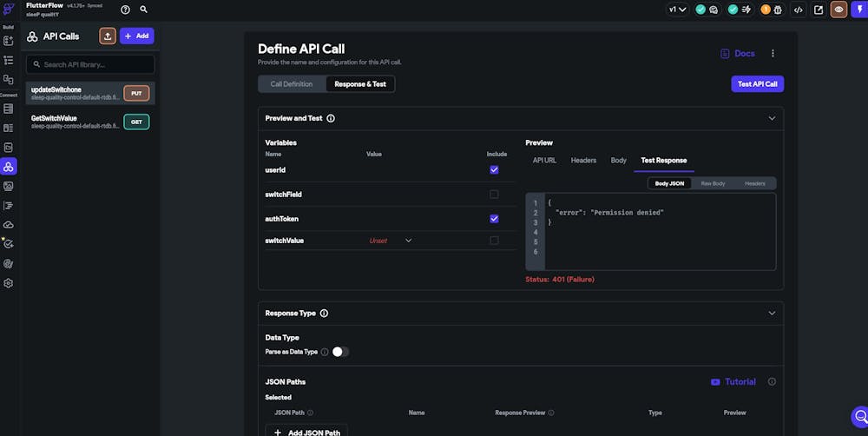Screen dimensions: 868x436
Task: Open App Values icon in left sidebar
Action: coord(9,148)
